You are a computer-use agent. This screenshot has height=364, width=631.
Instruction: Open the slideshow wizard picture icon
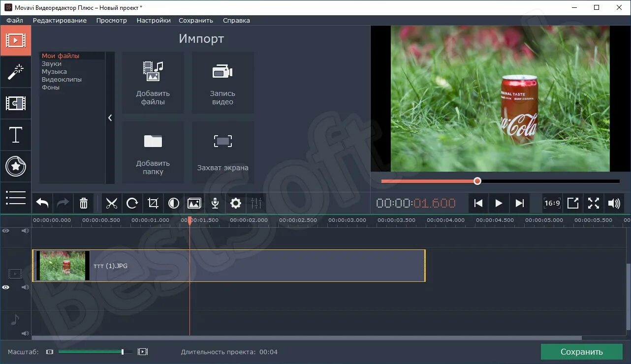point(194,203)
